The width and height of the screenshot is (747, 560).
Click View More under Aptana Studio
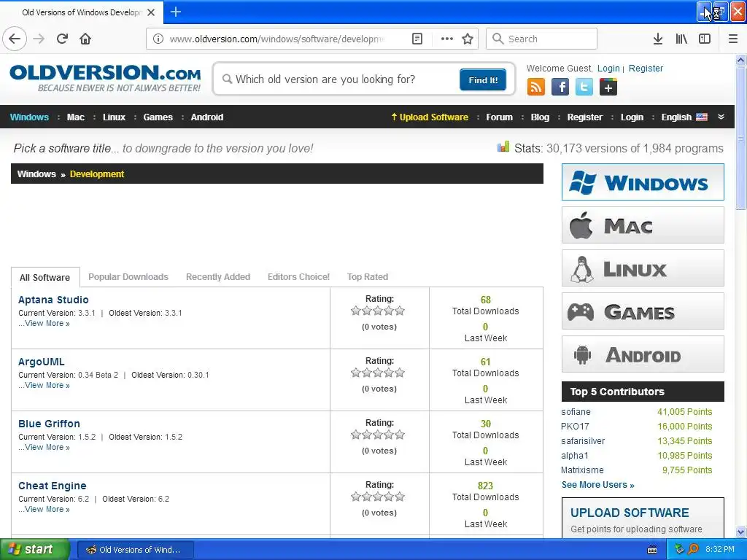pyautogui.click(x=44, y=323)
